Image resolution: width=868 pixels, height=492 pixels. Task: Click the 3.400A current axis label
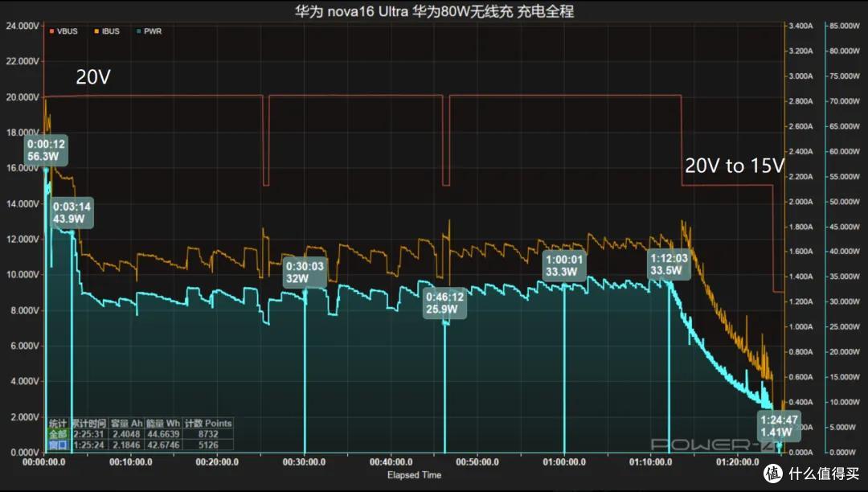[x=800, y=26]
